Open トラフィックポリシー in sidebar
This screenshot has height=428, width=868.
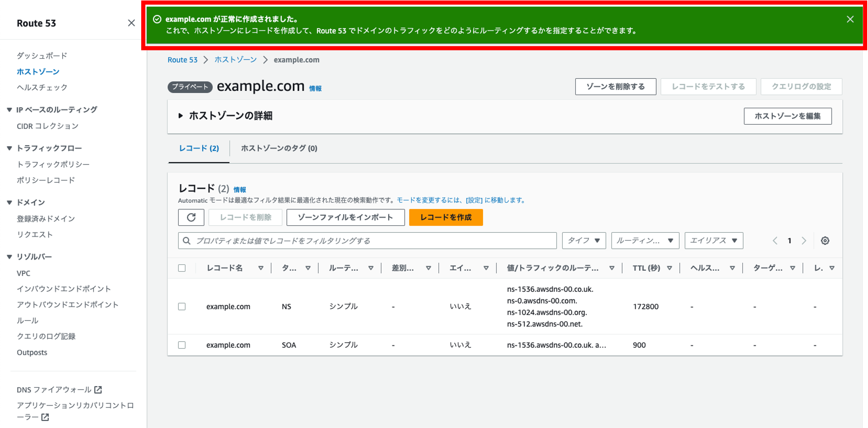click(x=53, y=164)
